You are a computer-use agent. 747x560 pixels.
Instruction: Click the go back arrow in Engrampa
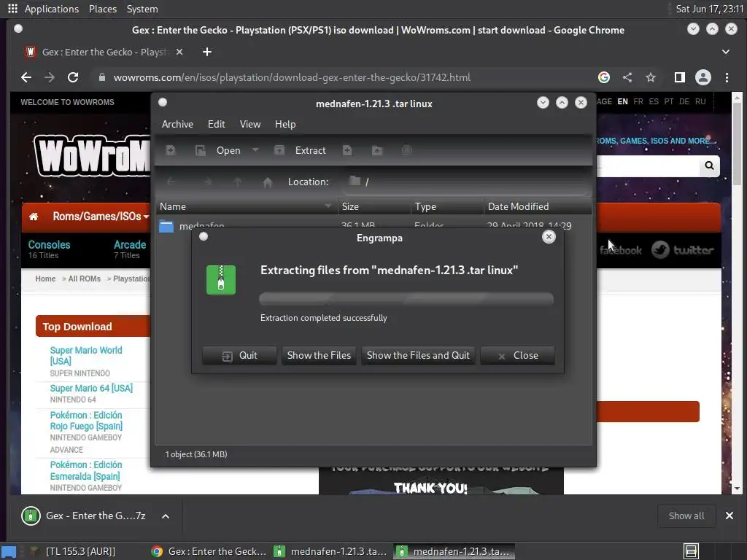coord(171,182)
